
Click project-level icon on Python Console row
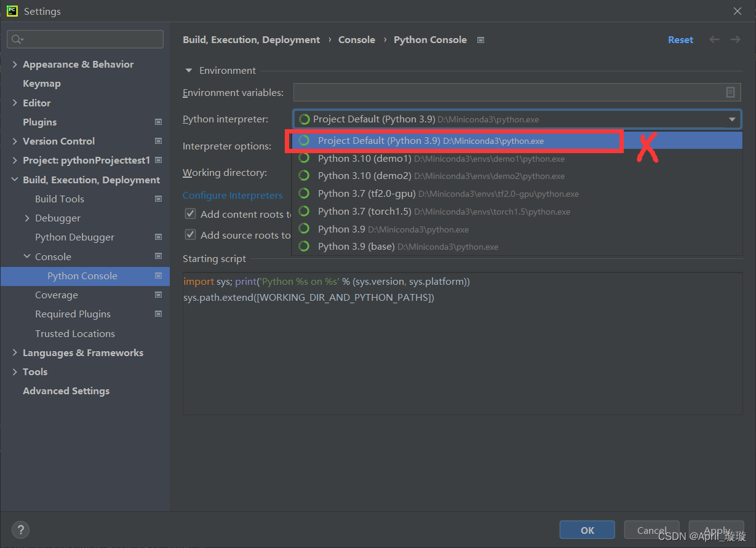(158, 276)
